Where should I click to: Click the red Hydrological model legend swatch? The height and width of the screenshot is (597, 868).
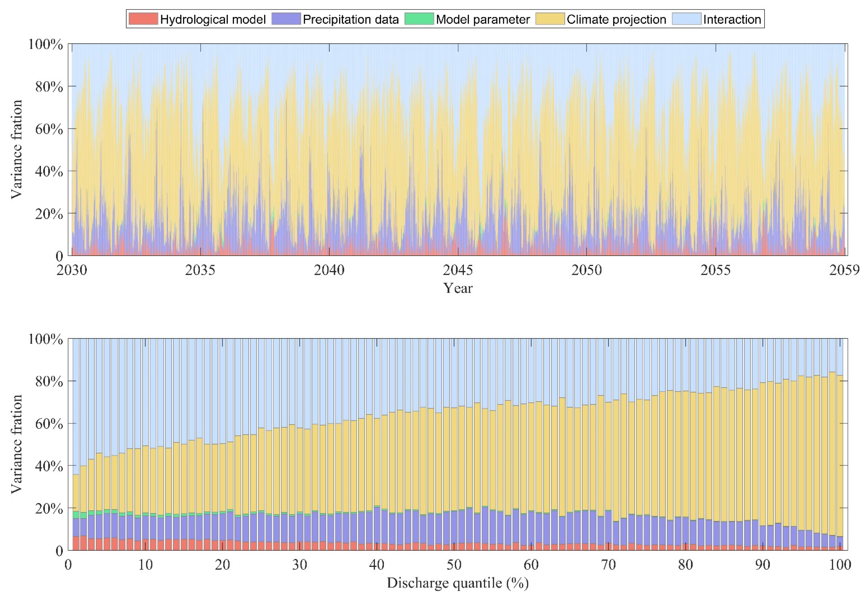[x=143, y=19]
